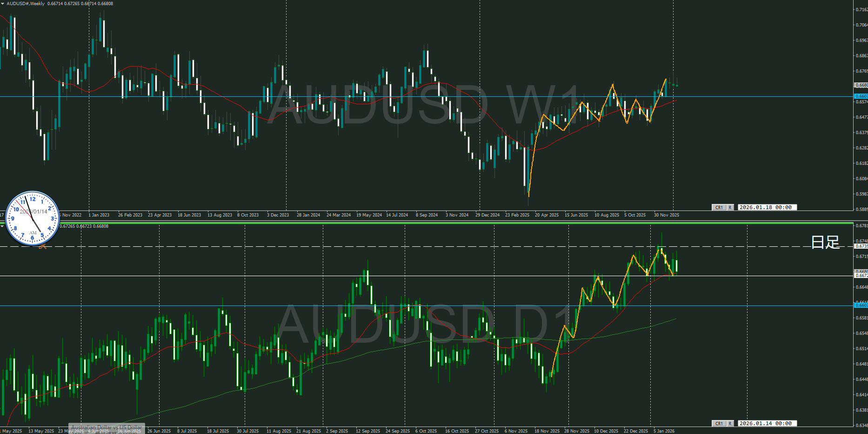Click the blue price tag on weekly price axis
The image size is (868, 434).
pos(861,96)
